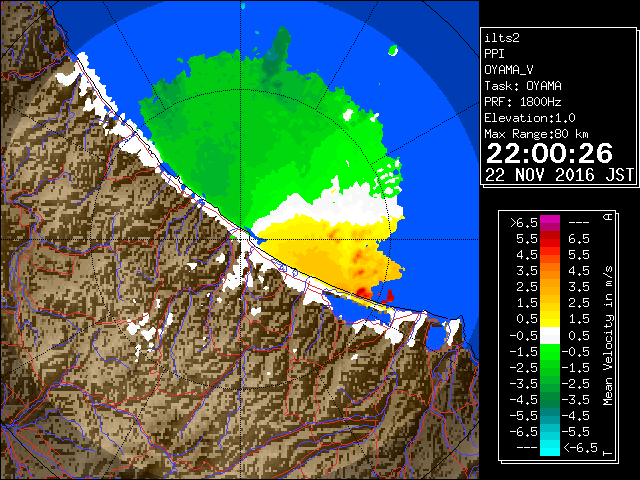
Task: Click the small isolated green echo with white center
Action: pos(393,51)
